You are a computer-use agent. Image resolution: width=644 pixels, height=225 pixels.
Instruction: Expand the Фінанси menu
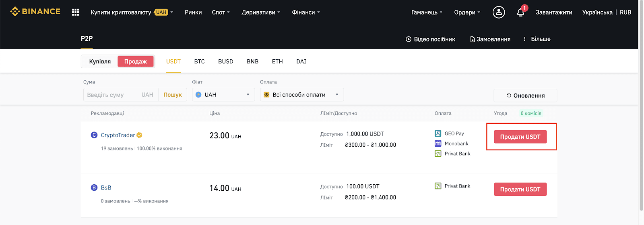306,12
